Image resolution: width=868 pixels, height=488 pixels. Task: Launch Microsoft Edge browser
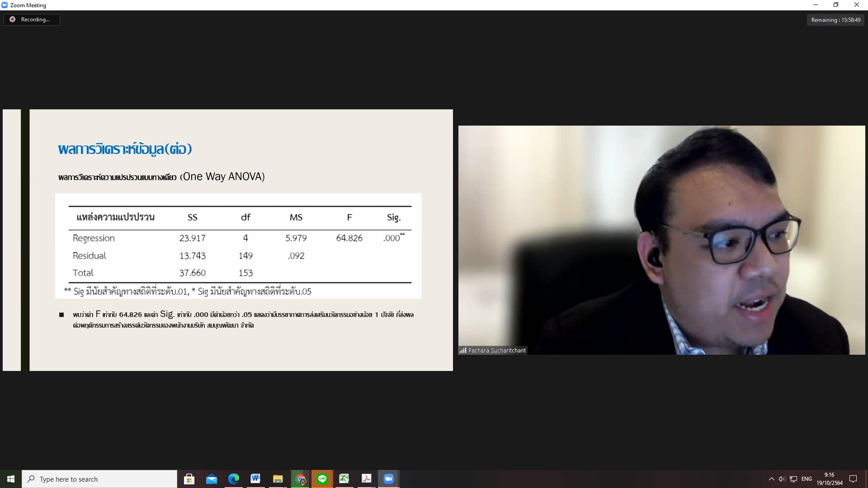tap(233, 479)
